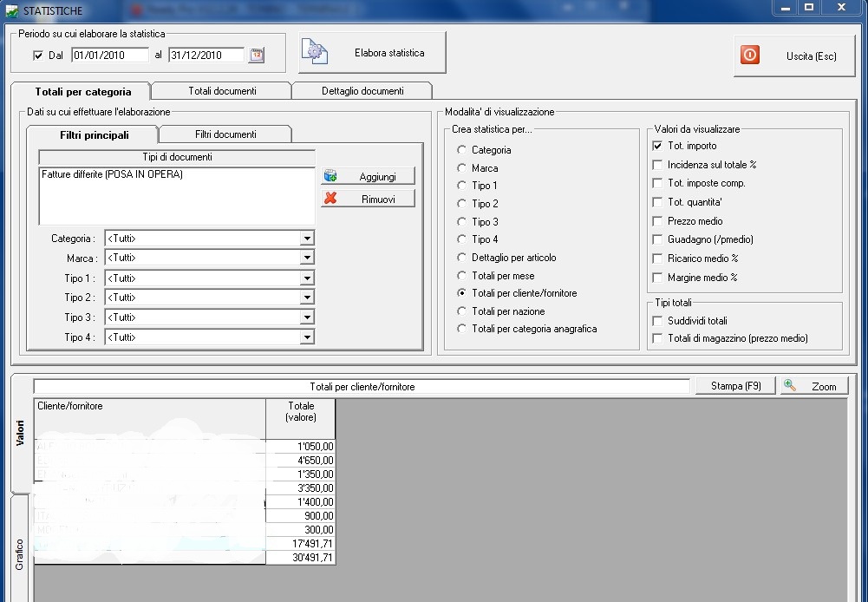The width and height of the screenshot is (868, 602).
Task: Select Dettaglio per articolo radio
Action: tap(461, 258)
